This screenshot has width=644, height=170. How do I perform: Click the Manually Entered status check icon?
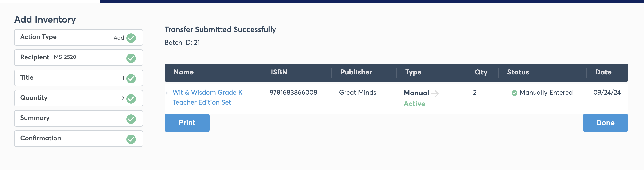[x=514, y=93]
